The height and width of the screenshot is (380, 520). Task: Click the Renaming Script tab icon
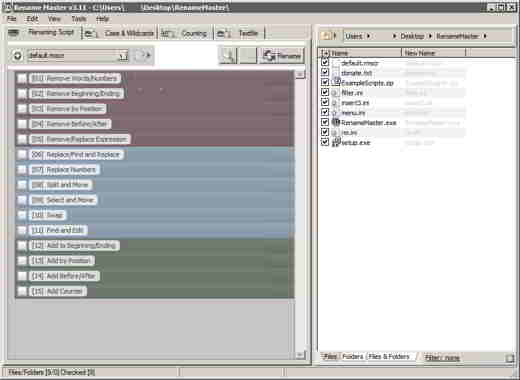(14, 32)
